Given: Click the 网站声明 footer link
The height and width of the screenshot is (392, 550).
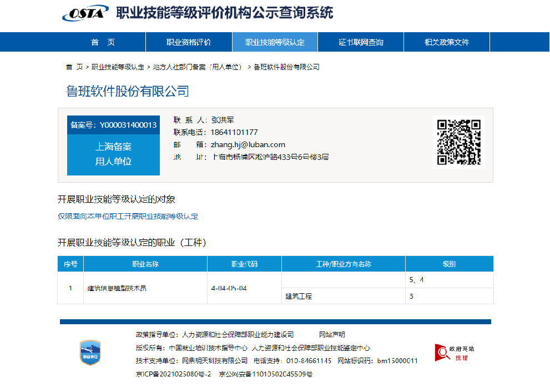Looking at the screenshot, I should pyautogui.click(x=332, y=334).
